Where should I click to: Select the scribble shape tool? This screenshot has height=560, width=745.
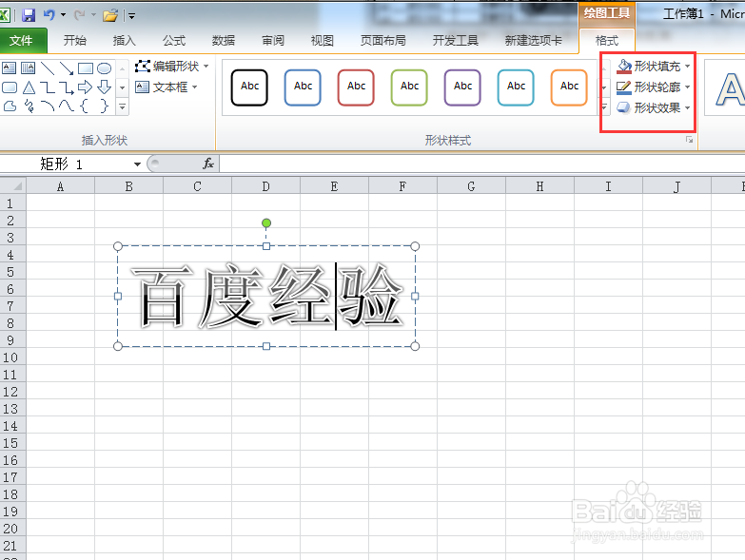(29, 106)
